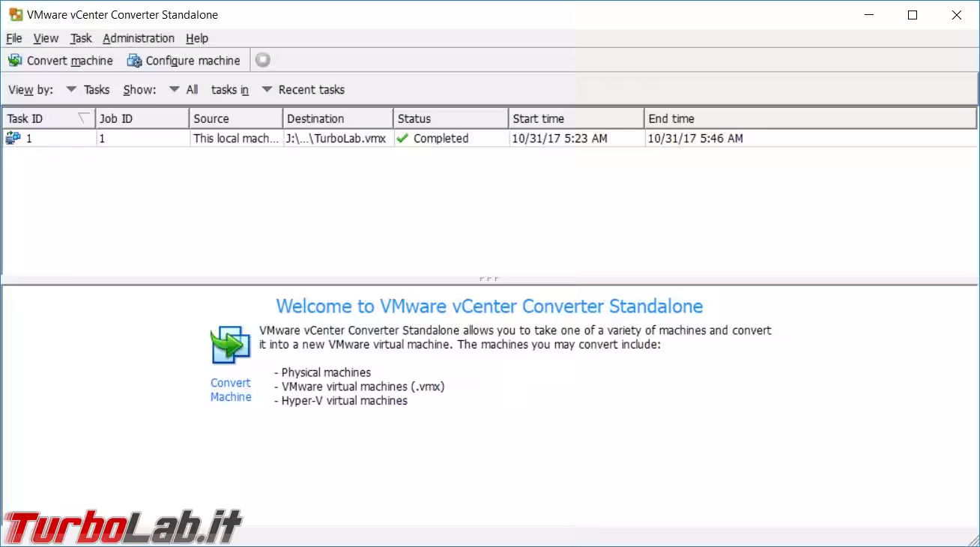Click the VMware app icon in title bar
This screenshot has width=980, height=547.
[x=15, y=15]
